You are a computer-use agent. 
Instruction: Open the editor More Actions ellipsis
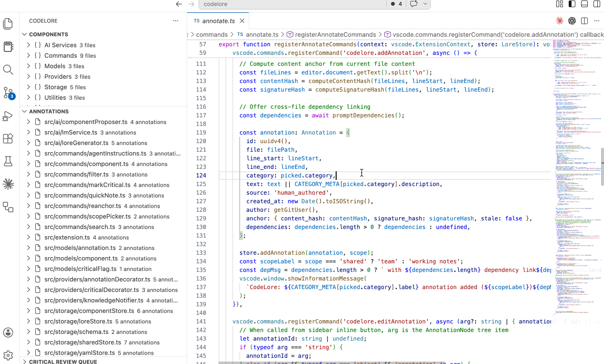coord(597,21)
